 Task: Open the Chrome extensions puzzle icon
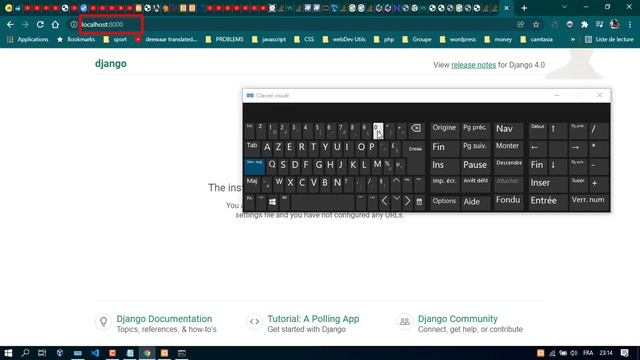(x=584, y=24)
